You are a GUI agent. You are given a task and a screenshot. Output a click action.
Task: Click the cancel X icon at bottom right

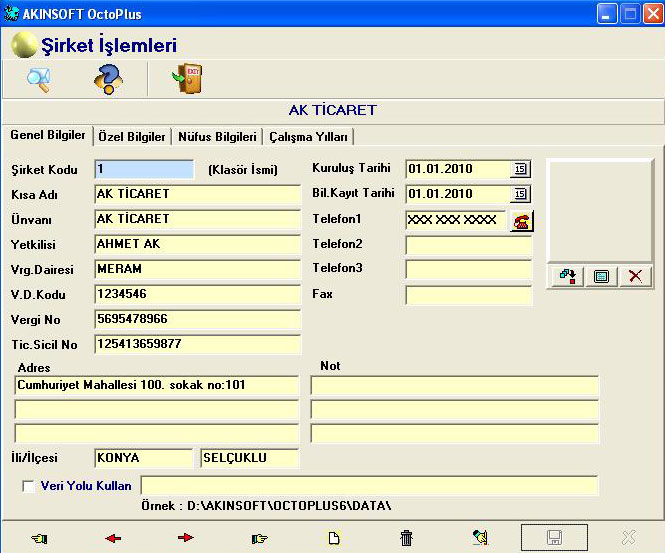(629, 538)
